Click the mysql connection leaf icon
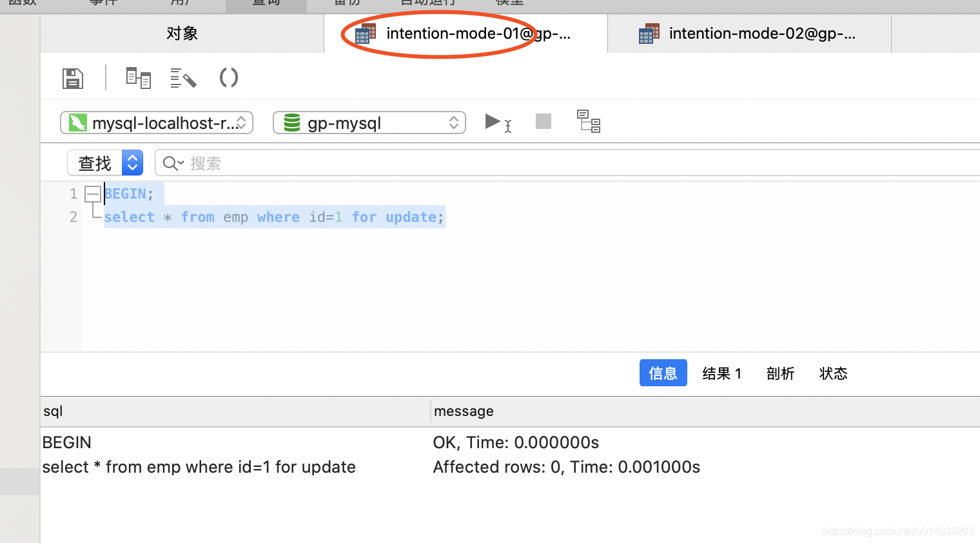This screenshot has height=543, width=980. pyautogui.click(x=78, y=123)
